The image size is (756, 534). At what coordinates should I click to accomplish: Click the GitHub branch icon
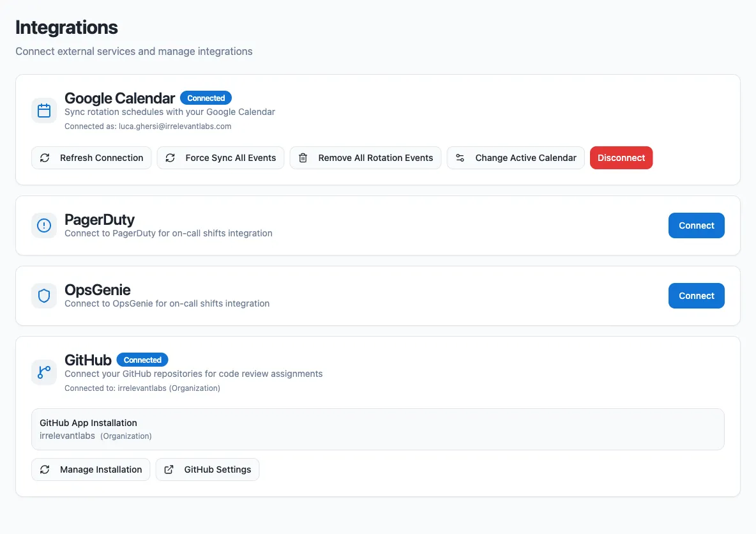pos(44,372)
